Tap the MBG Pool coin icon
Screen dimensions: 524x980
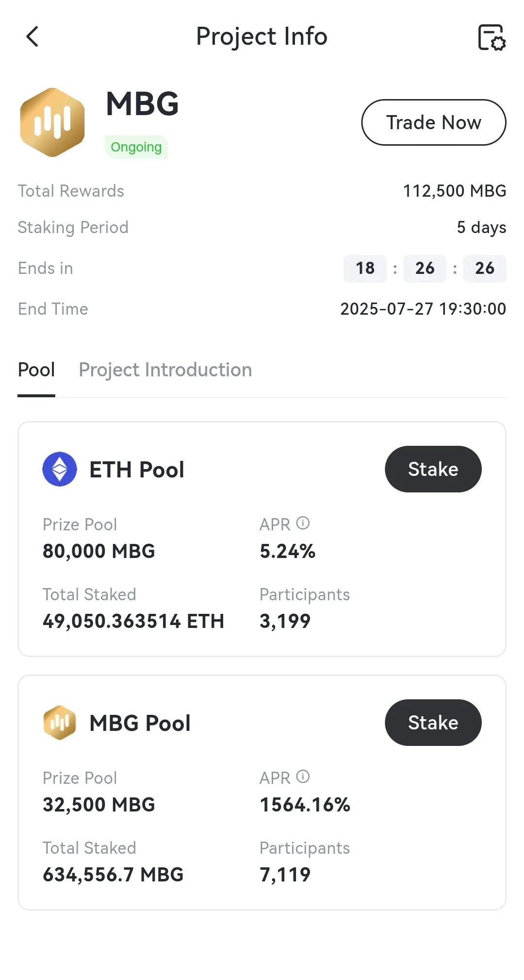tap(60, 723)
